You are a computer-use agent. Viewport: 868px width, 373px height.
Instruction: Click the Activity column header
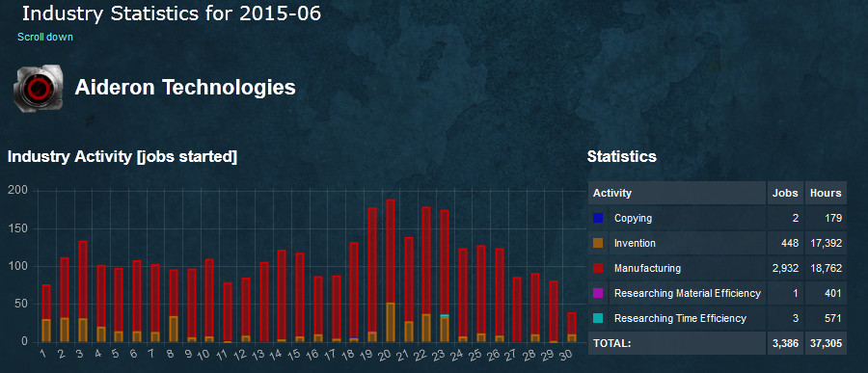pos(676,193)
